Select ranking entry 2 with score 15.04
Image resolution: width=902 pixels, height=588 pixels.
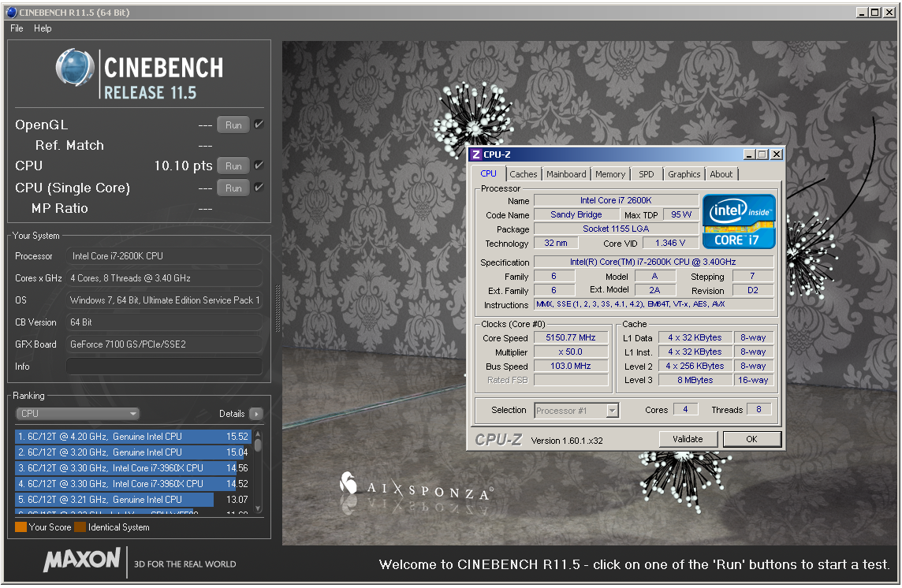point(133,452)
